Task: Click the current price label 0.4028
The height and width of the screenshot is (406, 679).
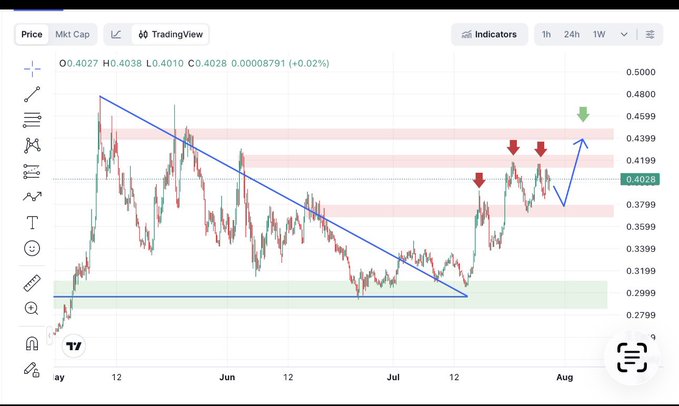Action: click(640, 179)
